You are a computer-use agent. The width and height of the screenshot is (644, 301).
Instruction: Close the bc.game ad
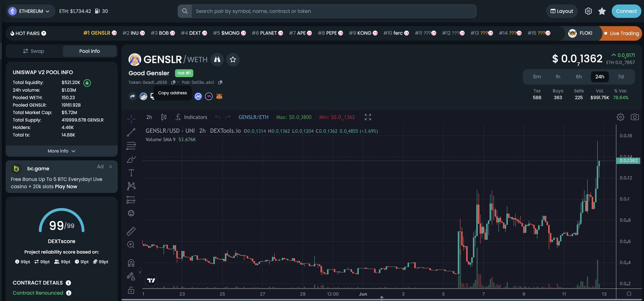tap(111, 167)
